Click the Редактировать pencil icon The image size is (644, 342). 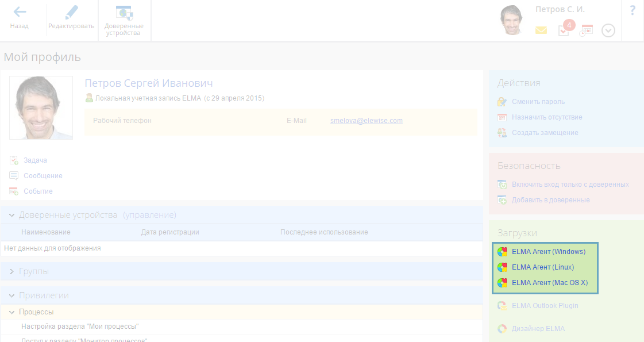71,12
